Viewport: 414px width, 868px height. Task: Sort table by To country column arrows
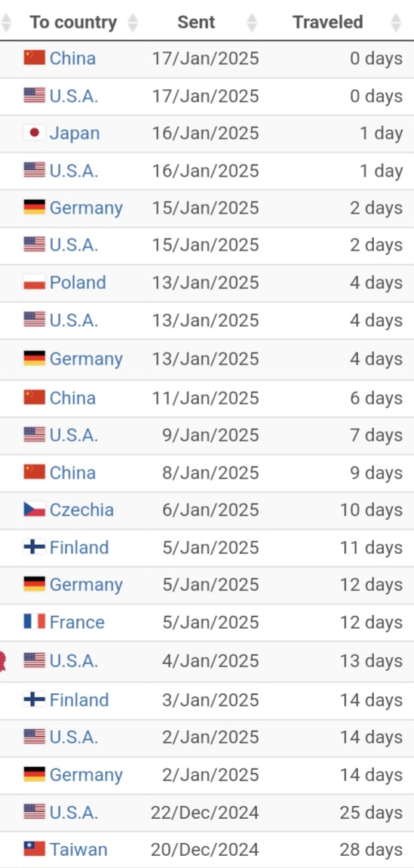pyautogui.click(x=133, y=22)
